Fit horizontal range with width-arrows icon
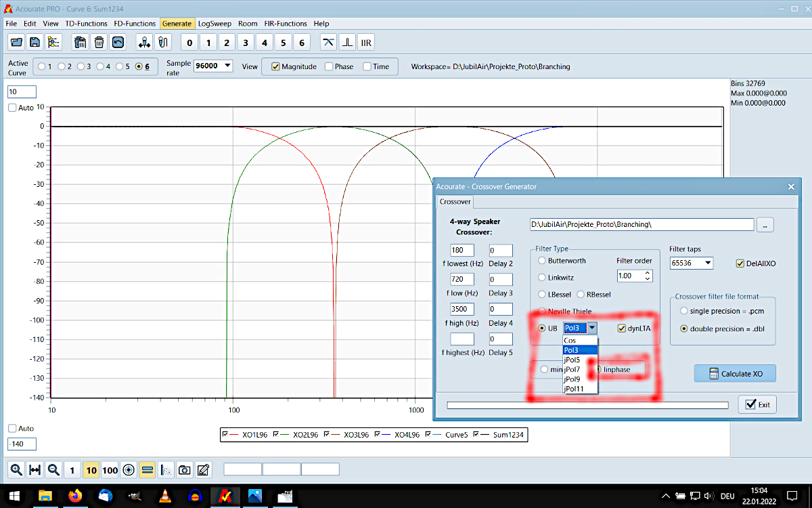 tap(35, 469)
